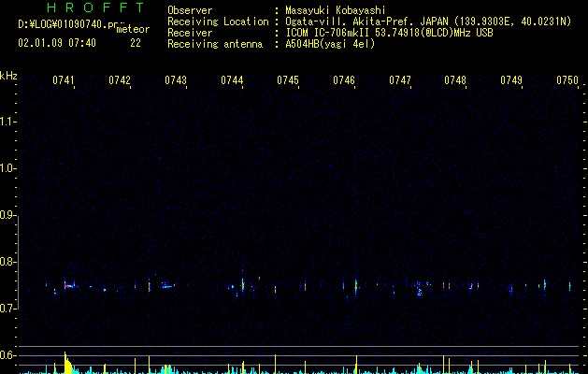588x374 pixels.
Task: Click the gray frequency range bar on left axis
Action: tap(18, 262)
